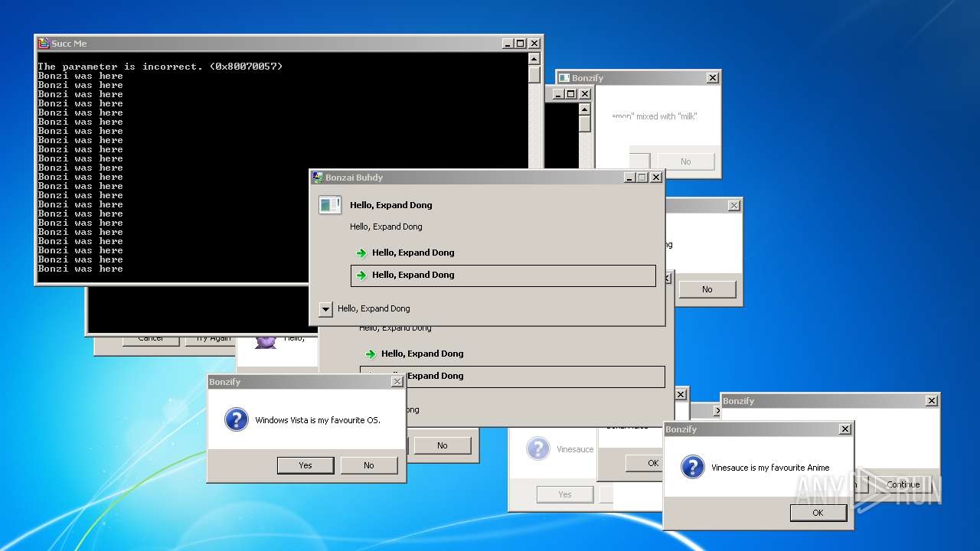Click Bonzai Buhdy dialog title bar icon
This screenshot has width=980, height=551.
(318, 178)
